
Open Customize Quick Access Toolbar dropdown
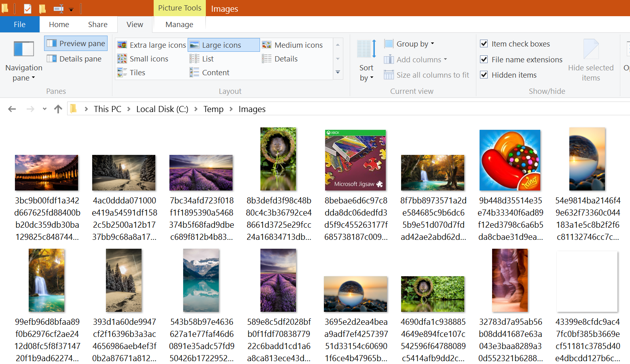pyautogui.click(x=71, y=9)
